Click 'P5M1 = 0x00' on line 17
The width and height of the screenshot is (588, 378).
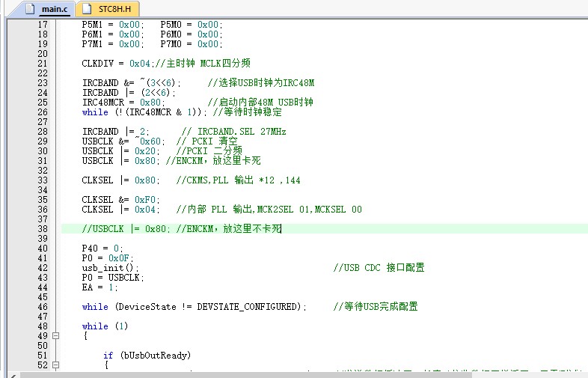[113, 25]
